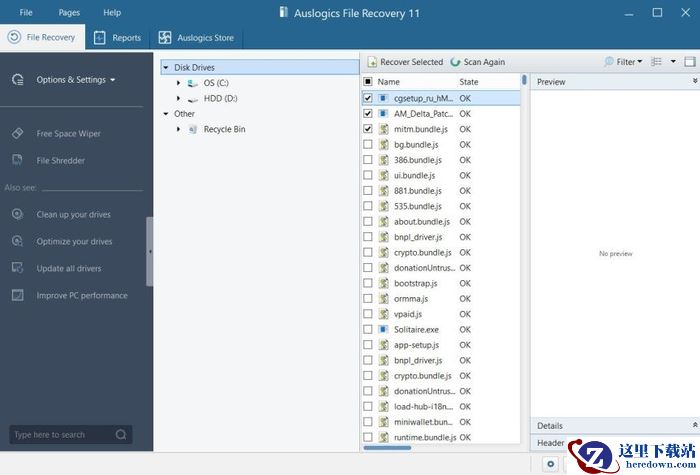Click the Improve PC performance icon
This screenshot has width=700, height=475.
coord(17,295)
